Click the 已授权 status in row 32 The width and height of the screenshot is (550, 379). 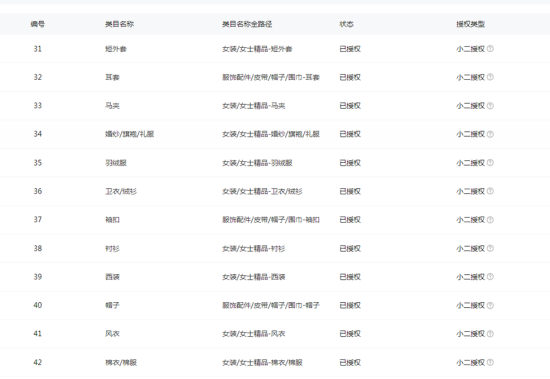click(350, 77)
